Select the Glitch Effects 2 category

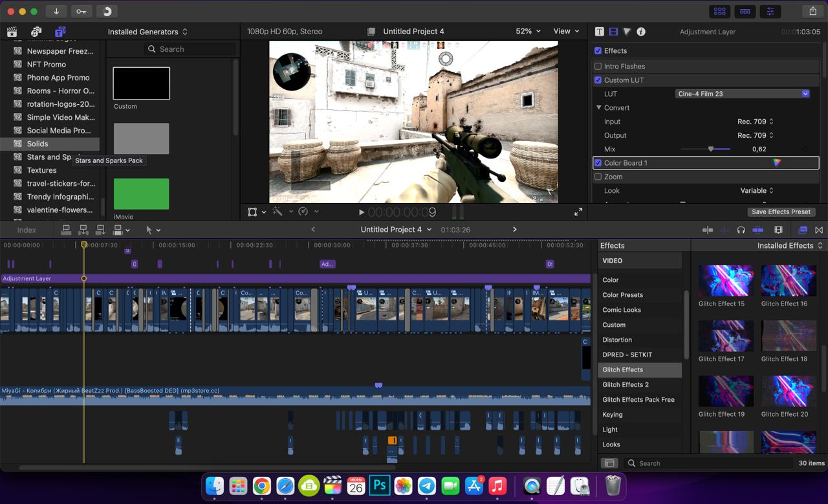tap(626, 384)
